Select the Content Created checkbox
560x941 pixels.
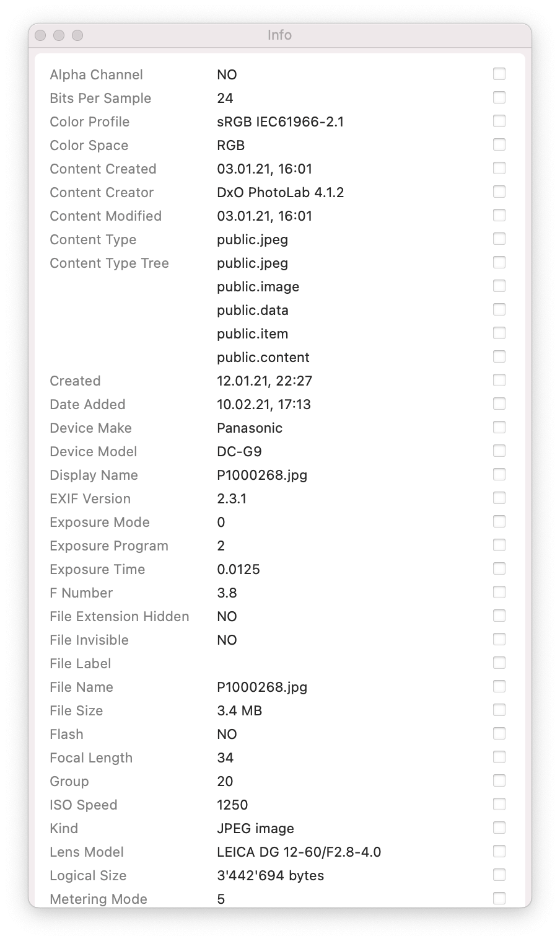499,168
